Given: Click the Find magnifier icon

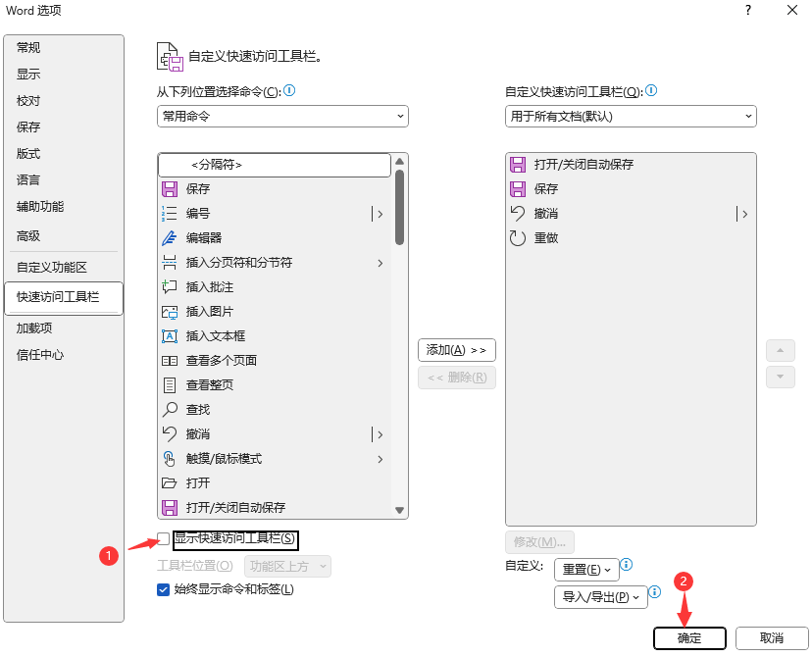Looking at the screenshot, I should pos(169,410).
